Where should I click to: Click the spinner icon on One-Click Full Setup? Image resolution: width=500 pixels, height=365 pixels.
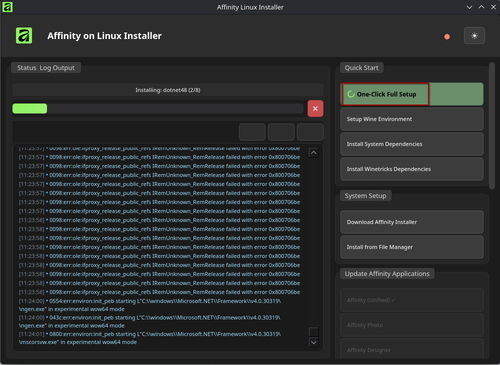[351, 94]
